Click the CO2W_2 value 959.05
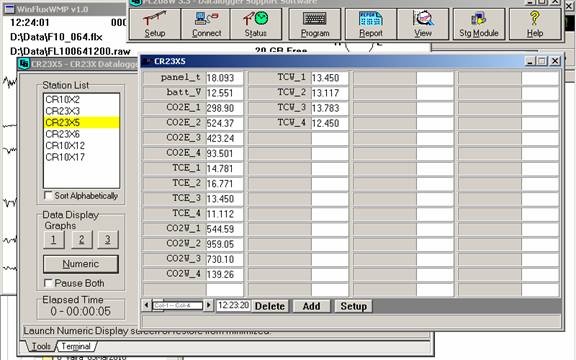The image size is (576, 360). click(224, 244)
